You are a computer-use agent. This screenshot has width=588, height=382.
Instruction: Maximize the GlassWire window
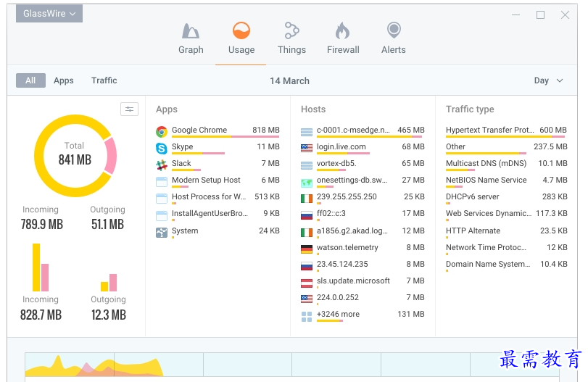coord(540,15)
